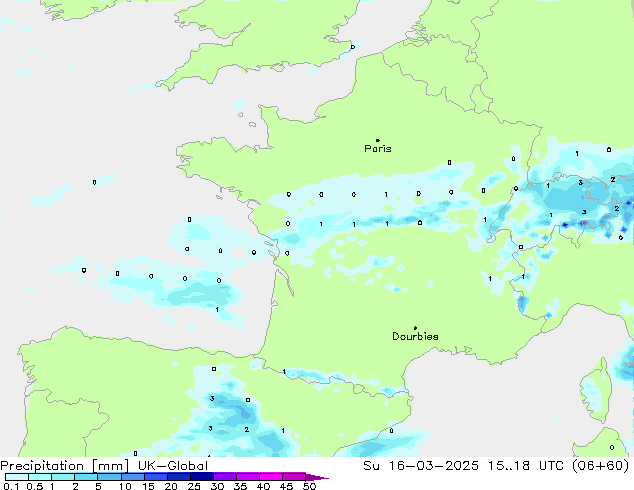Pick the 10–15 mm legend color swatch

132,477
